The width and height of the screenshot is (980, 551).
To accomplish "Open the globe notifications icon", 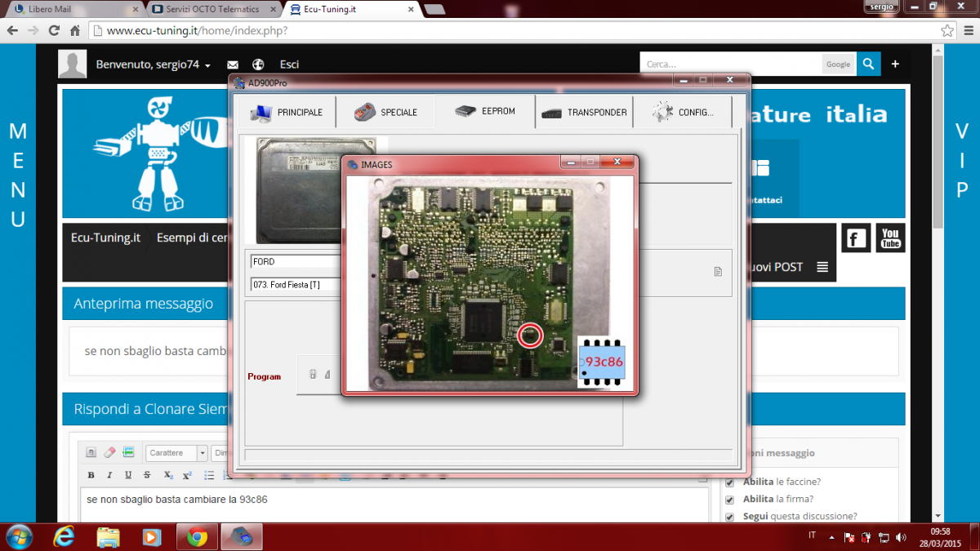I will (x=258, y=64).
